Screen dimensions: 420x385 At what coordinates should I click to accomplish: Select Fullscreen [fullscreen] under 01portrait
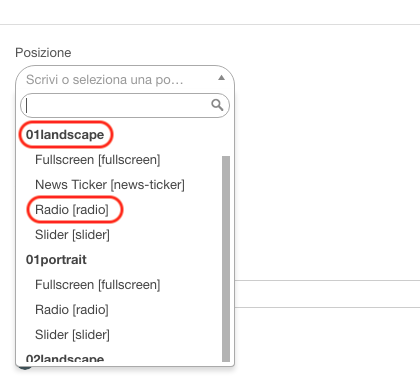point(98,285)
